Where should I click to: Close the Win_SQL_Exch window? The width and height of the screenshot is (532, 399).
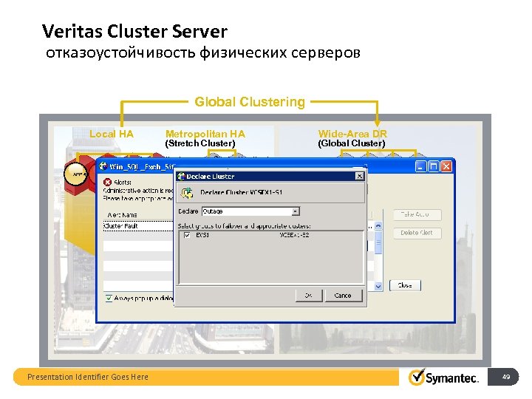click(x=446, y=166)
